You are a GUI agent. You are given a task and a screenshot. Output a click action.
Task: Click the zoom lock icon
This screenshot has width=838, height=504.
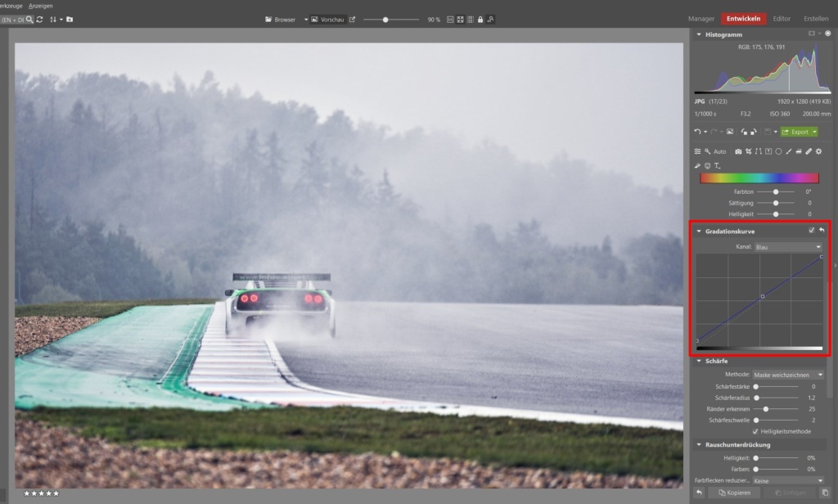(480, 20)
